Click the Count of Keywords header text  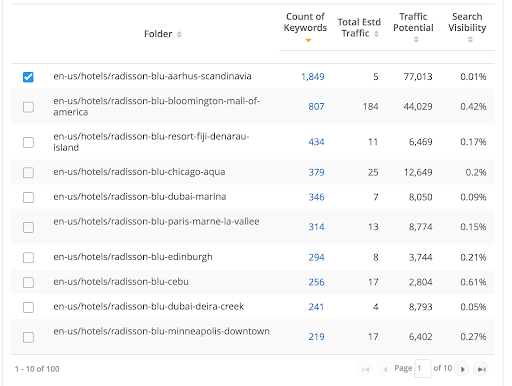(x=305, y=22)
